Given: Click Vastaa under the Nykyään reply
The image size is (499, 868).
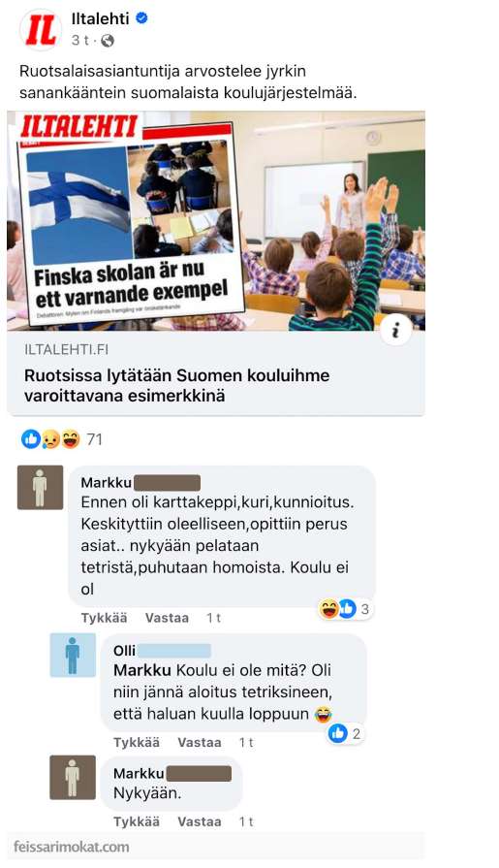Looking at the screenshot, I should click(200, 822).
